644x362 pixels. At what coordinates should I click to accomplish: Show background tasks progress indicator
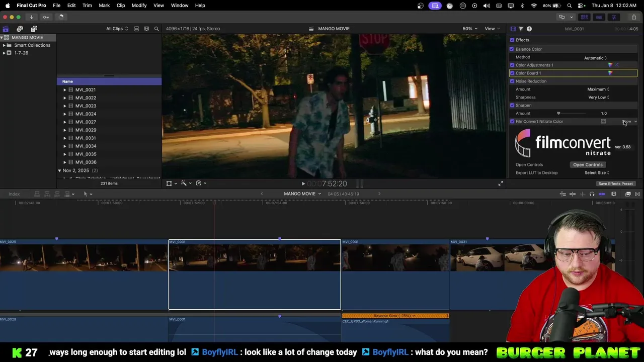[61, 17]
